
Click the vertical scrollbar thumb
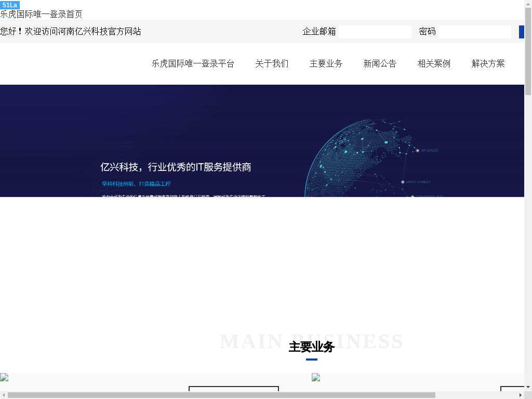click(x=528, y=51)
